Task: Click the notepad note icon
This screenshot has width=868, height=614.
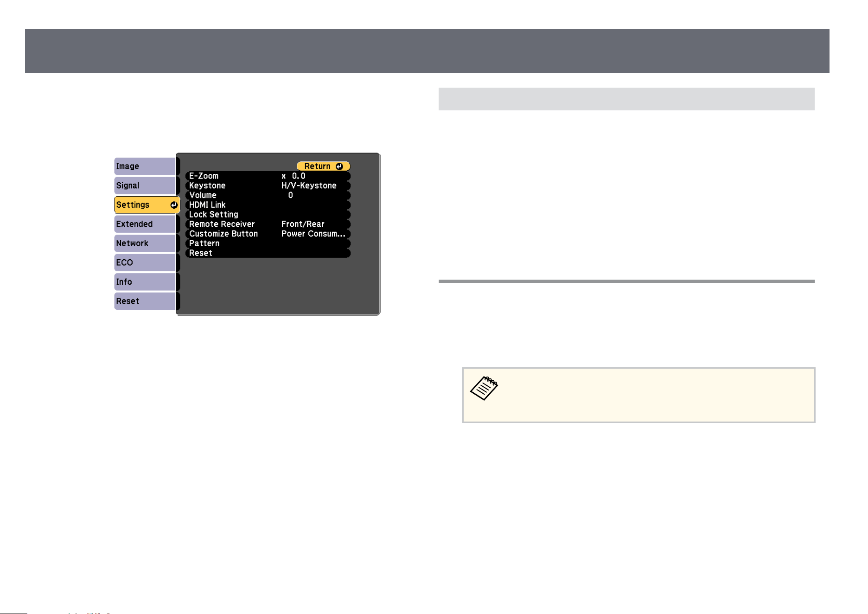Action: tap(484, 388)
